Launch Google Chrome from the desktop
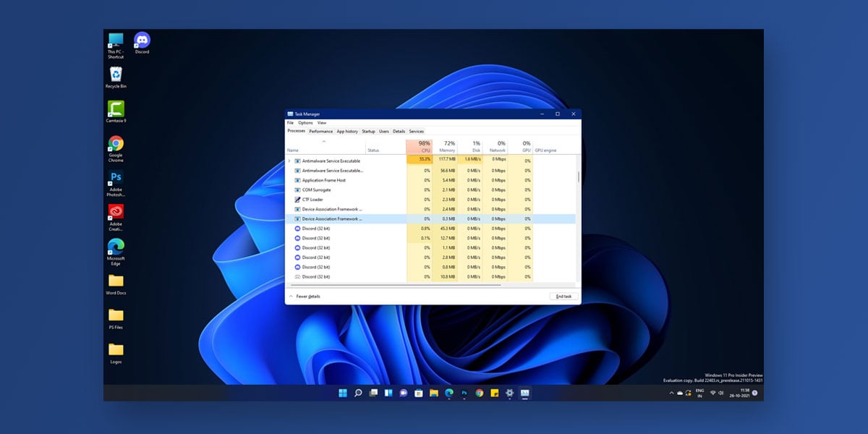The width and height of the screenshot is (868, 434). (116, 149)
